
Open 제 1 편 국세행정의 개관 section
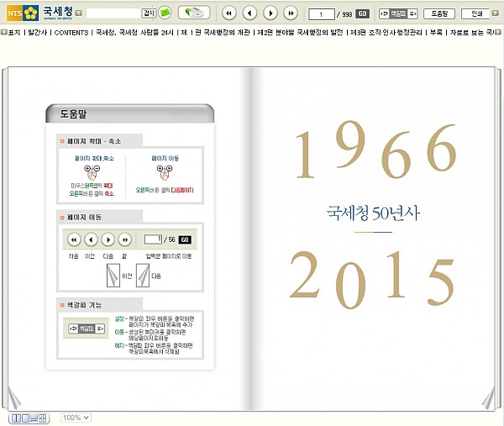(x=215, y=33)
